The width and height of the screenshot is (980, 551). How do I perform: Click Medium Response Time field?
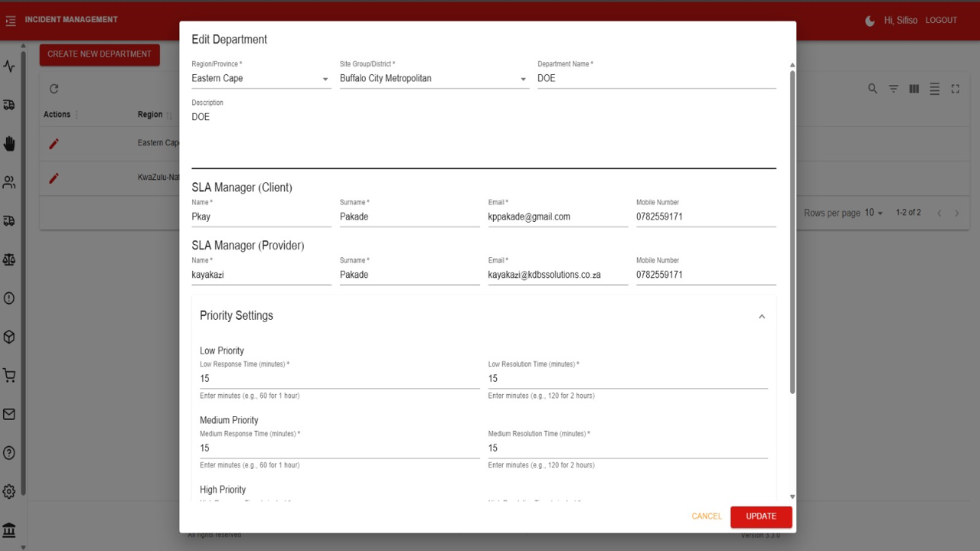click(x=340, y=448)
